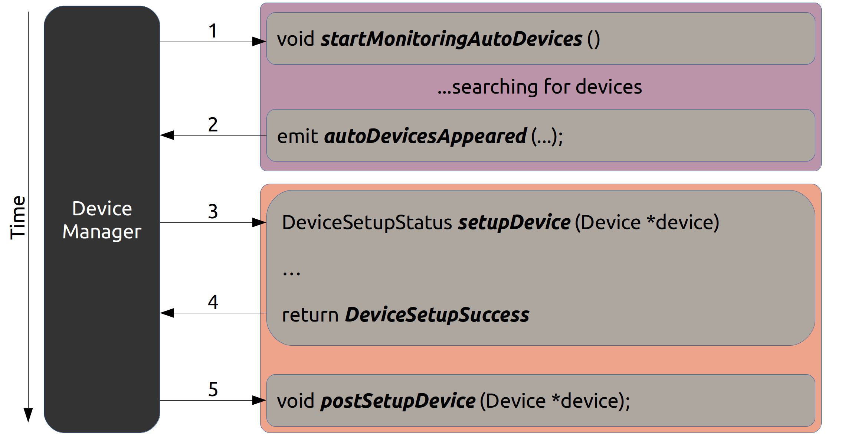
Task: Click the step number 4 label
Action: click(x=213, y=302)
